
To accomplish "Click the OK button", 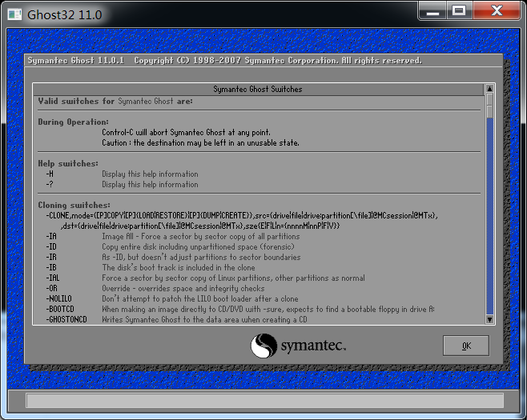I will [465, 346].
